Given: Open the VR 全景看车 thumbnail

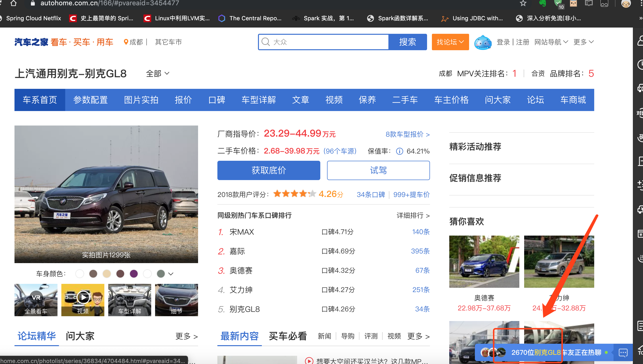Looking at the screenshot, I should click(36, 300).
